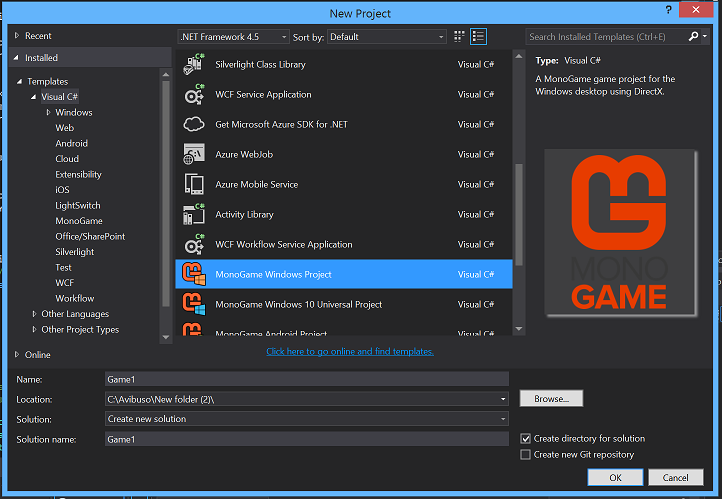
Task: Click the MonoGame logo preview image
Action: (x=620, y=233)
